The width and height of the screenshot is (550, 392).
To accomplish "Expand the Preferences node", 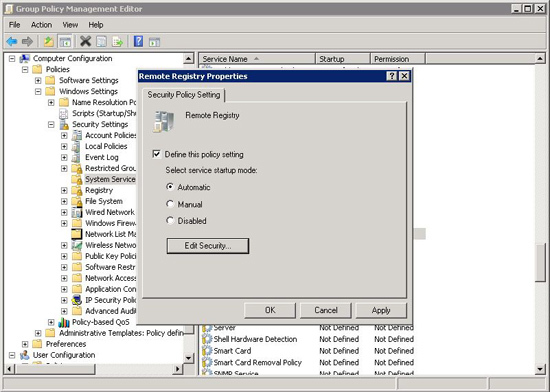I will [25, 344].
